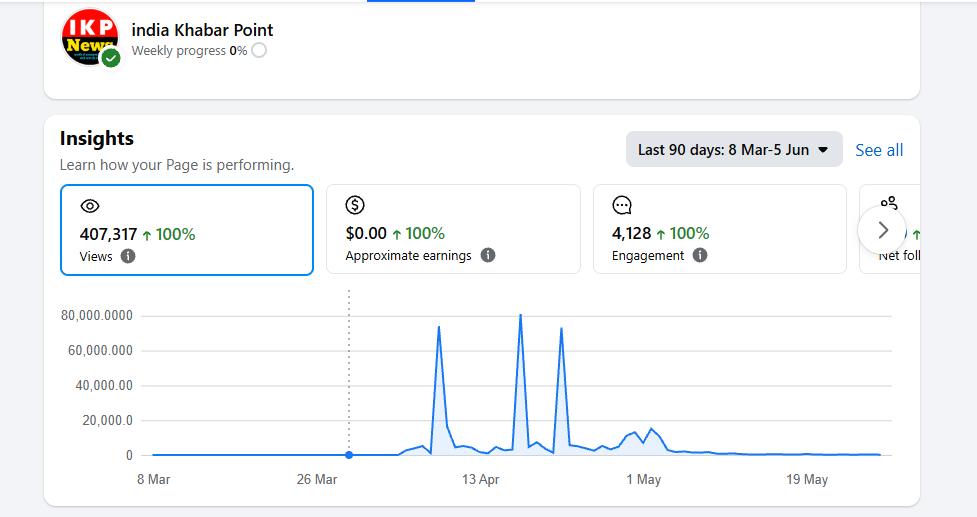Click the Weekly progress circle indicator
This screenshot has height=517, width=977.
pos(259,50)
